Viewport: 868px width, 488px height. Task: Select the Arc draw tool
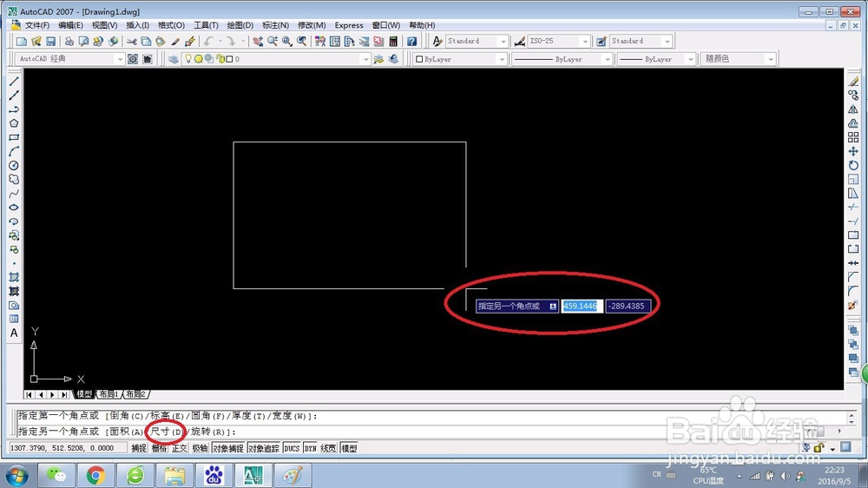click(x=14, y=151)
